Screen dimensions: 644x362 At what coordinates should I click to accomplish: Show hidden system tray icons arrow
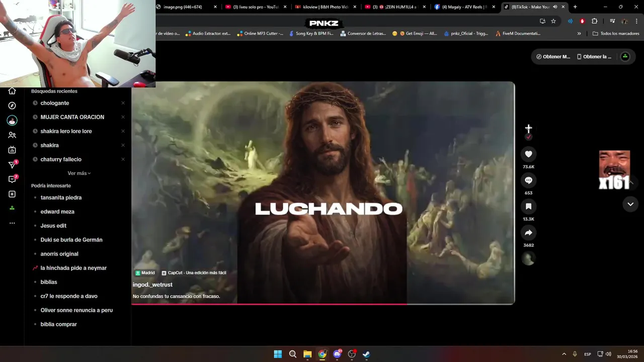(x=564, y=354)
